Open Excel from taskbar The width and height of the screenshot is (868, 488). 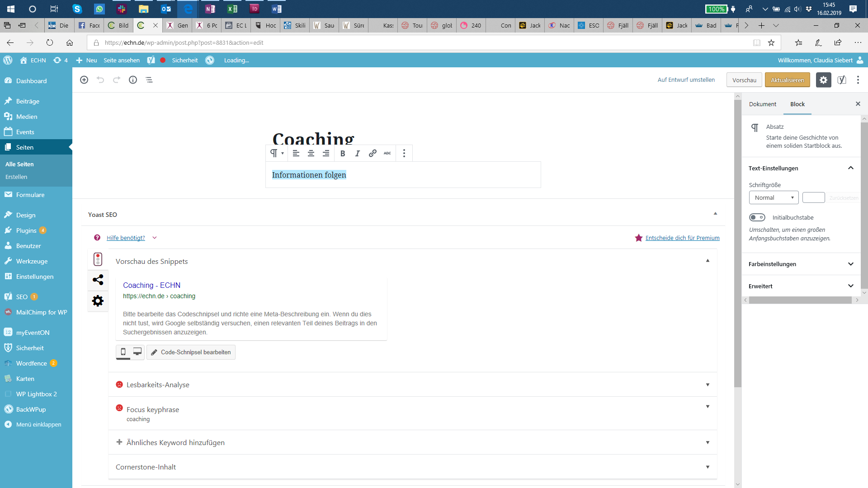point(232,9)
